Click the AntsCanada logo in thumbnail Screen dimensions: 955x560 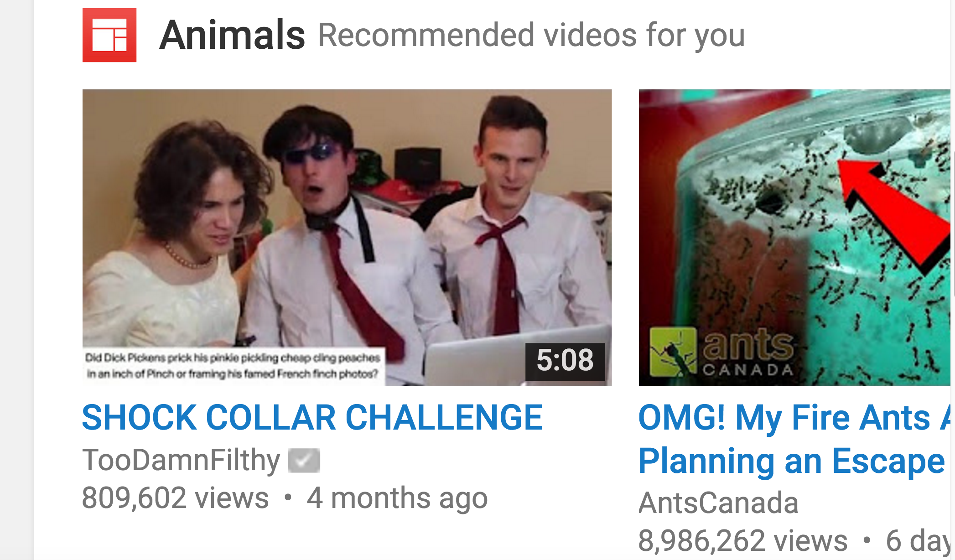point(722,352)
